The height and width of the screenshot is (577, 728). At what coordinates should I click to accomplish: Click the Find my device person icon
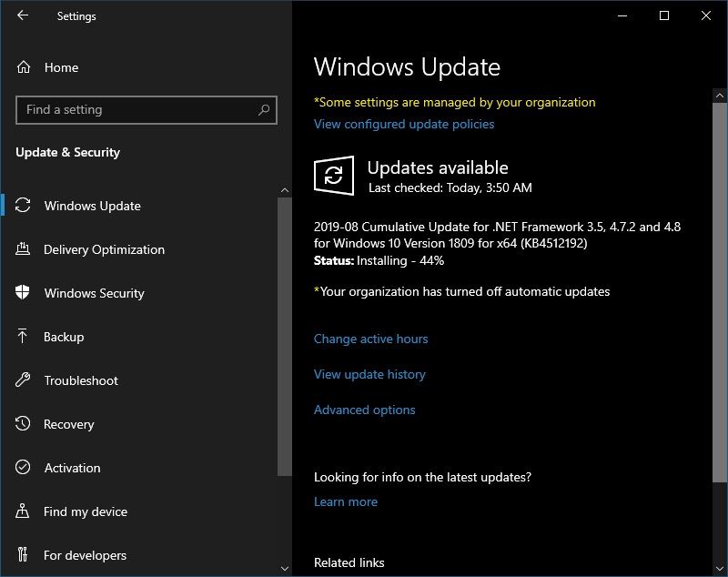point(22,511)
